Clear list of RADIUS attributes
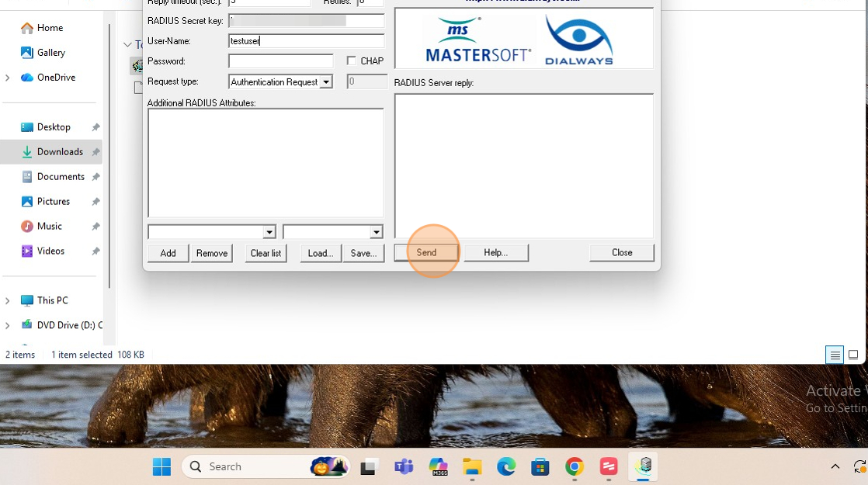Viewport: 868px width, 485px height. 266,253
